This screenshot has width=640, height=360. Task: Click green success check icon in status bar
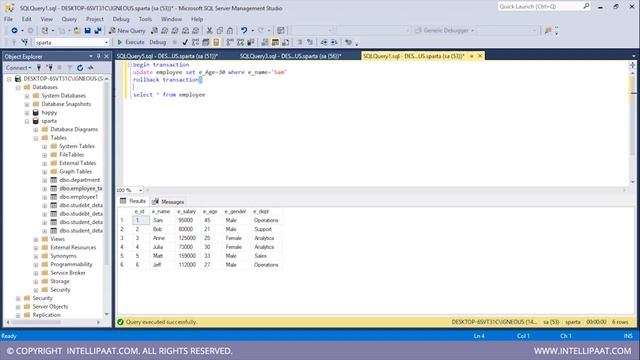pos(120,322)
